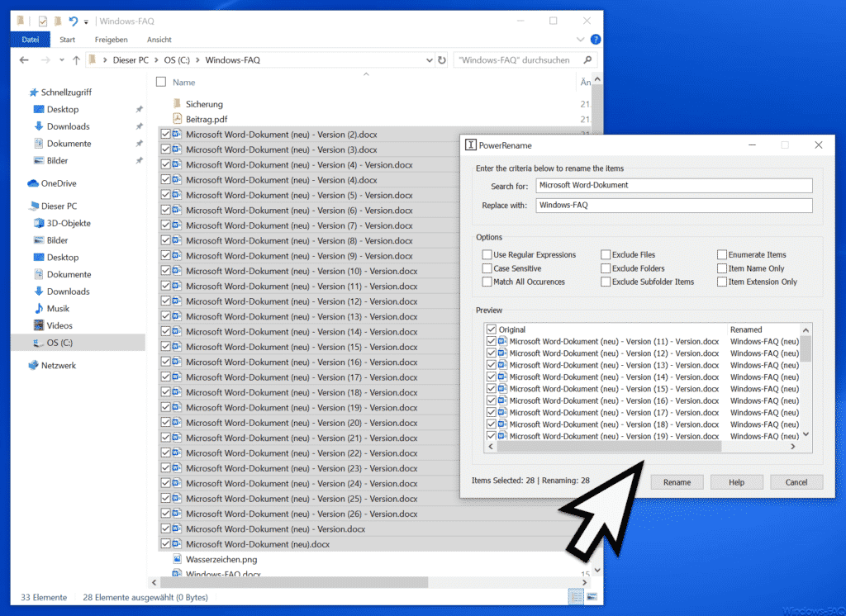Click the search magnifier icon

[587, 60]
